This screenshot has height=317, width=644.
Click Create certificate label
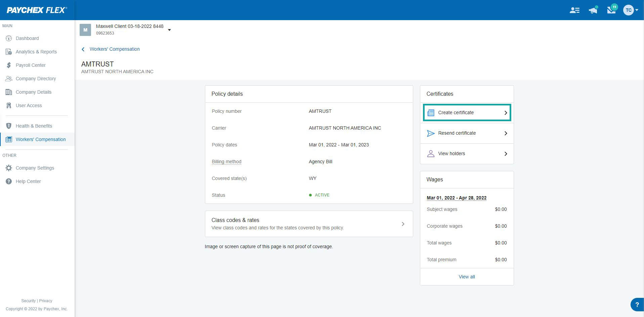pyautogui.click(x=456, y=112)
